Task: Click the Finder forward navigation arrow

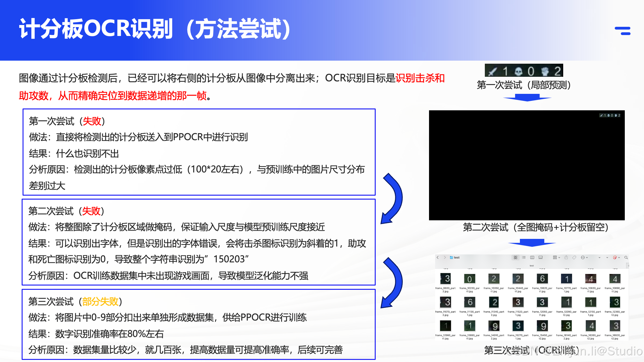Action: [445, 257]
